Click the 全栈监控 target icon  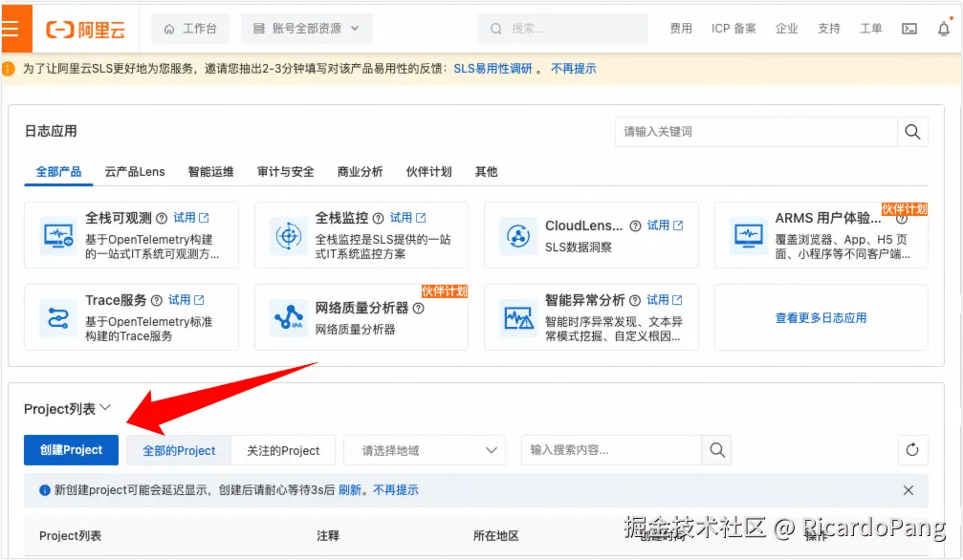pyautogui.click(x=289, y=236)
